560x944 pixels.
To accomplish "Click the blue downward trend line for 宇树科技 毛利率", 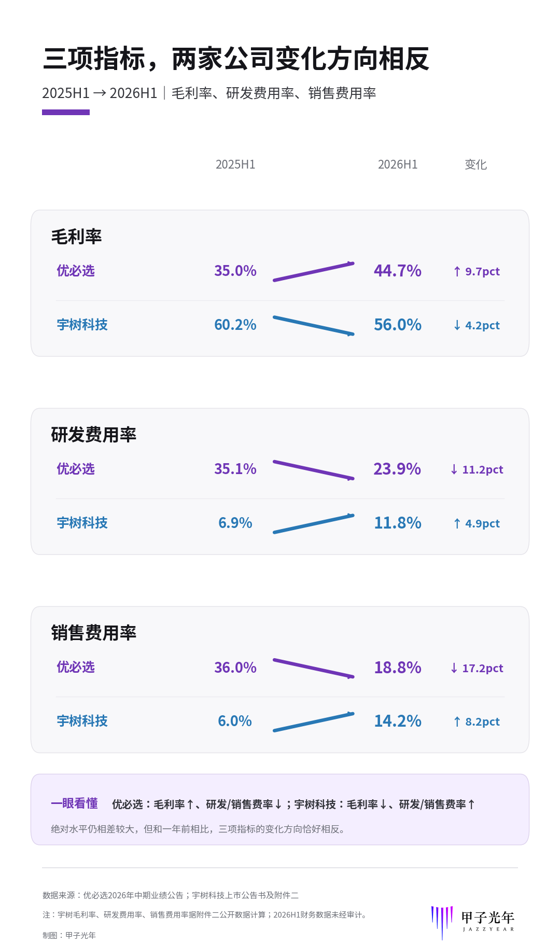I will 314,326.
